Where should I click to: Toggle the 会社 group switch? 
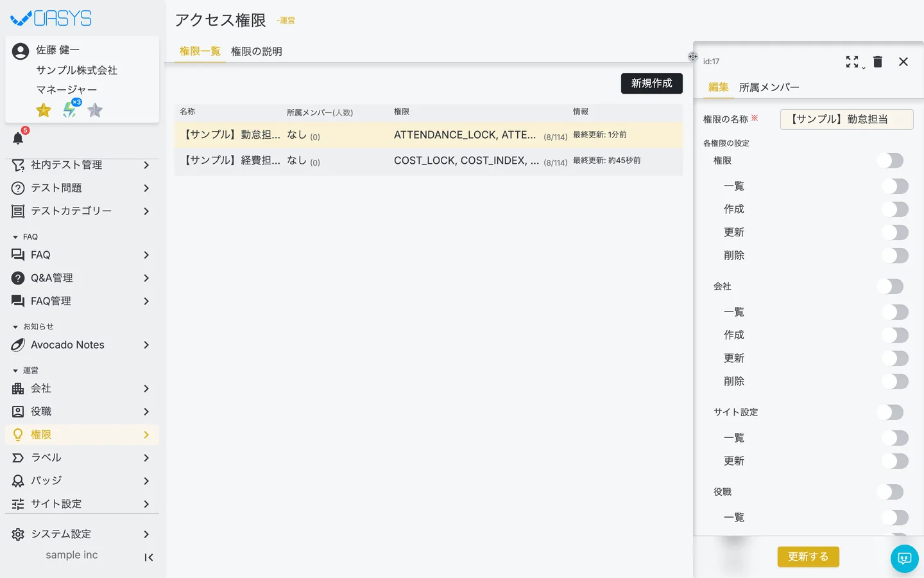891,286
